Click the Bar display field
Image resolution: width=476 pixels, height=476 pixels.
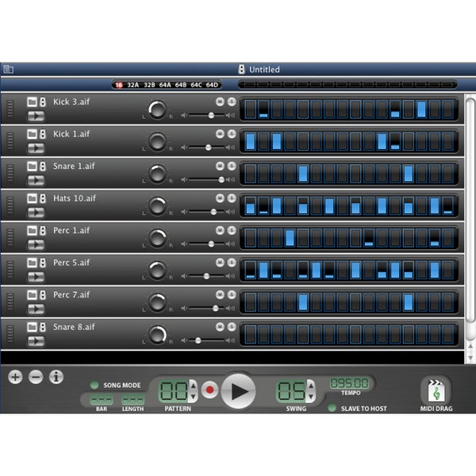pos(102,399)
